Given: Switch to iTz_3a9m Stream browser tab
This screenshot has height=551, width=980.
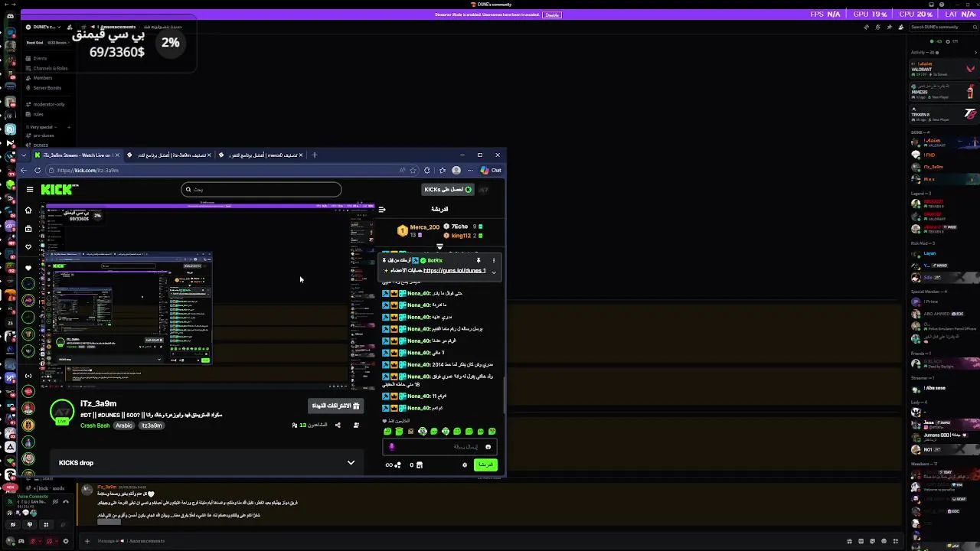Looking at the screenshot, I should [x=75, y=155].
